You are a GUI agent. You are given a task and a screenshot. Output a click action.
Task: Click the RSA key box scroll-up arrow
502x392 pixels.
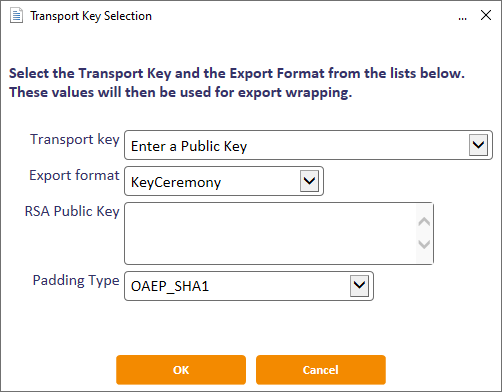(424, 222)
